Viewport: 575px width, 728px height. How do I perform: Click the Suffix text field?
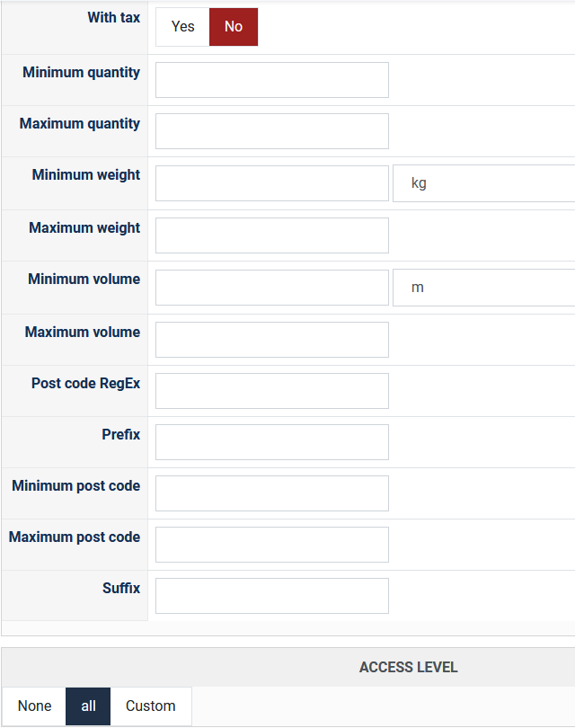click(x=271, y=596)
